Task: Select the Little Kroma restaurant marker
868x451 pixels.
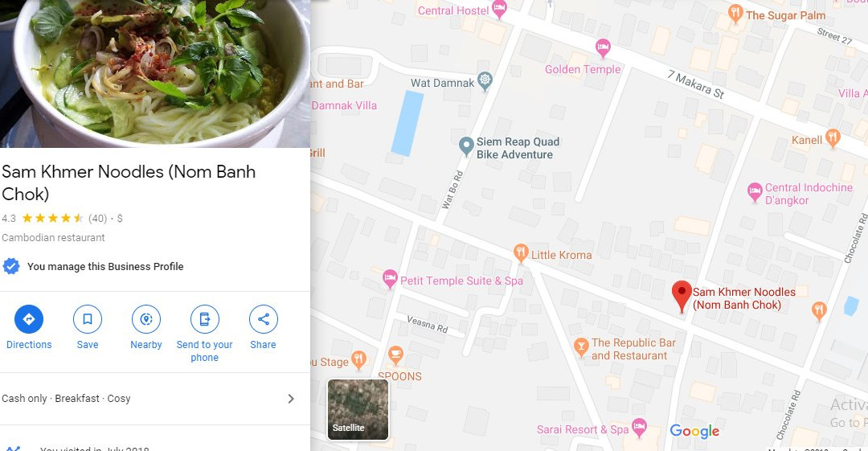Action: click(520, 252)
